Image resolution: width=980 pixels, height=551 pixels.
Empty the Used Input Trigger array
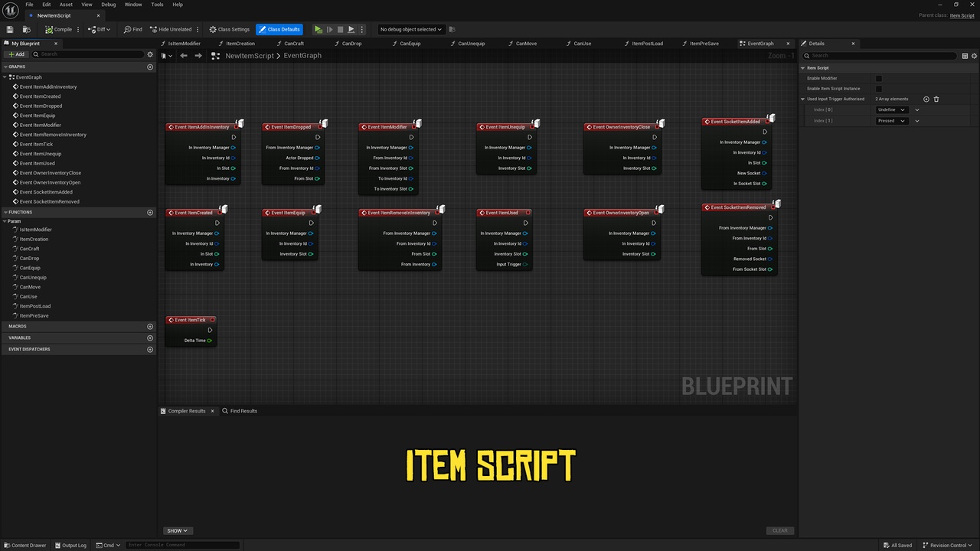(936, 99)
